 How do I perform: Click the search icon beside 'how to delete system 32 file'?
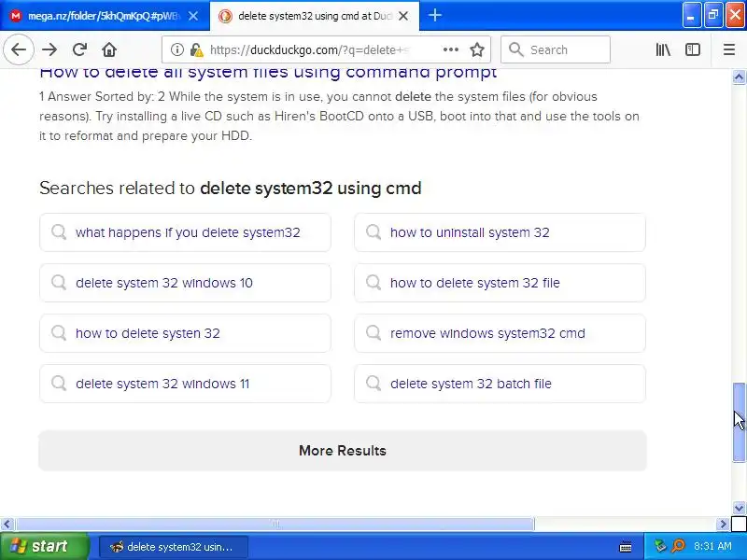coord(373,283)
